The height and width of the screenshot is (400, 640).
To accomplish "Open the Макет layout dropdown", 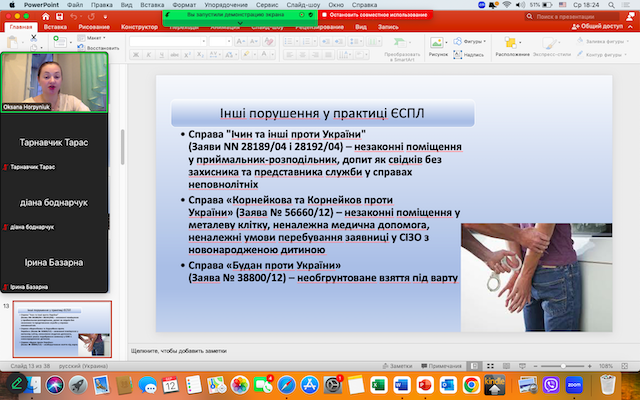I will (92, 38).
